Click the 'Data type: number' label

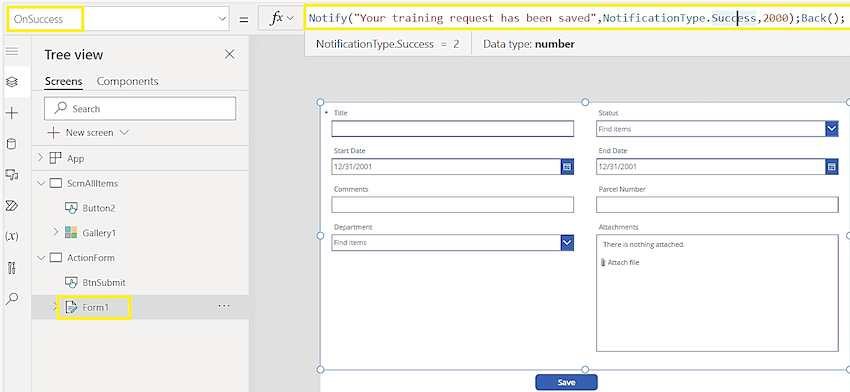529,44
